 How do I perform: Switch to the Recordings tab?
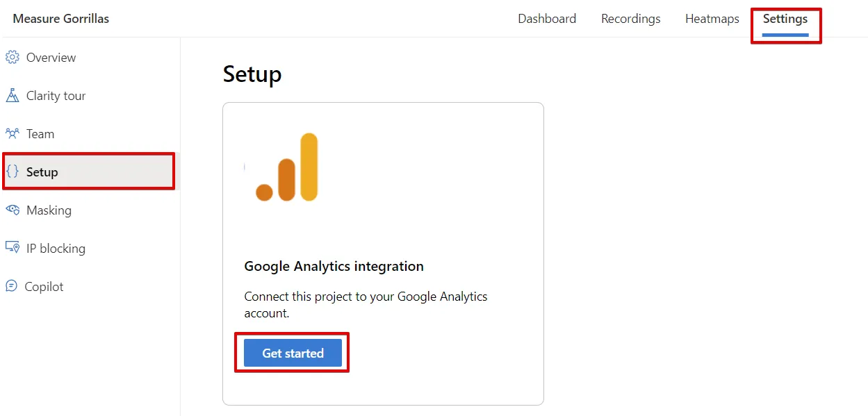pyautogui.click(x=630, y=19)
